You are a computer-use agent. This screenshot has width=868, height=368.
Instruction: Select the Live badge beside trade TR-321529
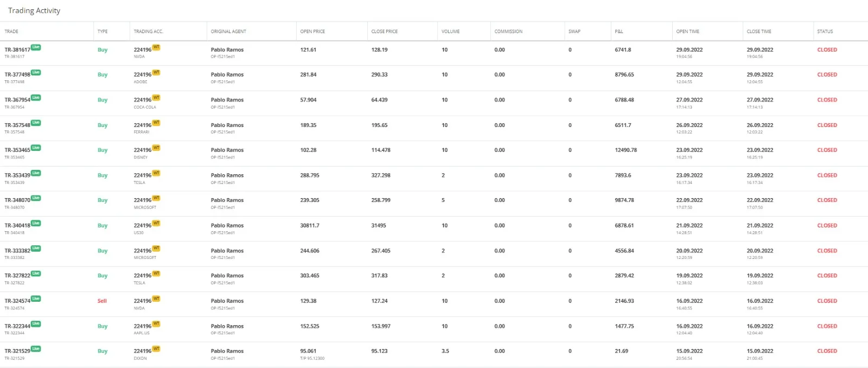(36, 349)
